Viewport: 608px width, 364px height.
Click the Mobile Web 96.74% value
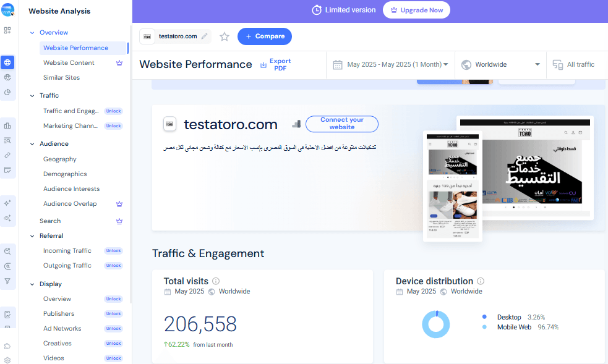pyautogui.click(x=548, y=327)
